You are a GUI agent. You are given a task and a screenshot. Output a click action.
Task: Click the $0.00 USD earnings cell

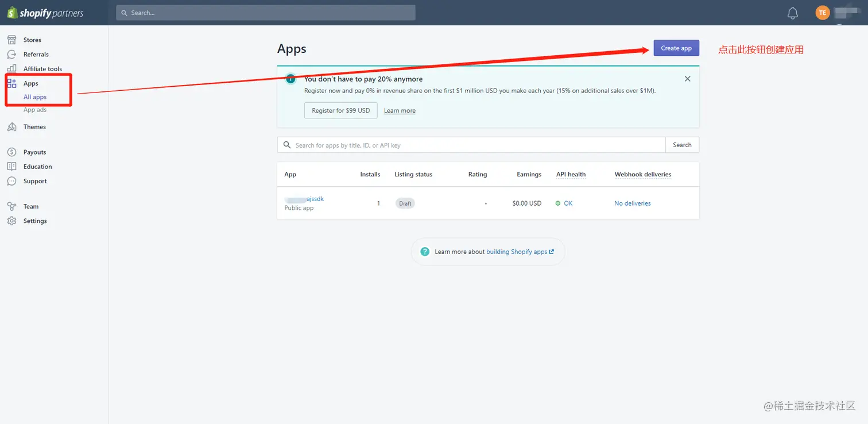pos(527,203)
